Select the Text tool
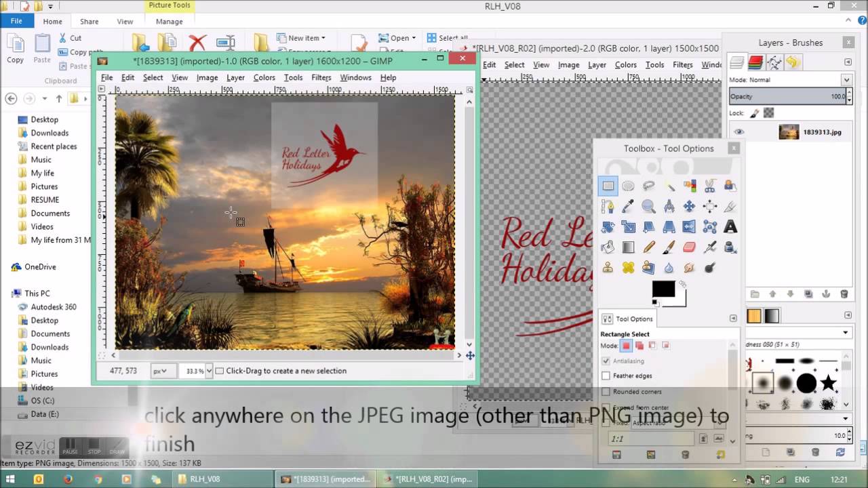The height and width of the screenshot is (488, 868). click(730, 227)
